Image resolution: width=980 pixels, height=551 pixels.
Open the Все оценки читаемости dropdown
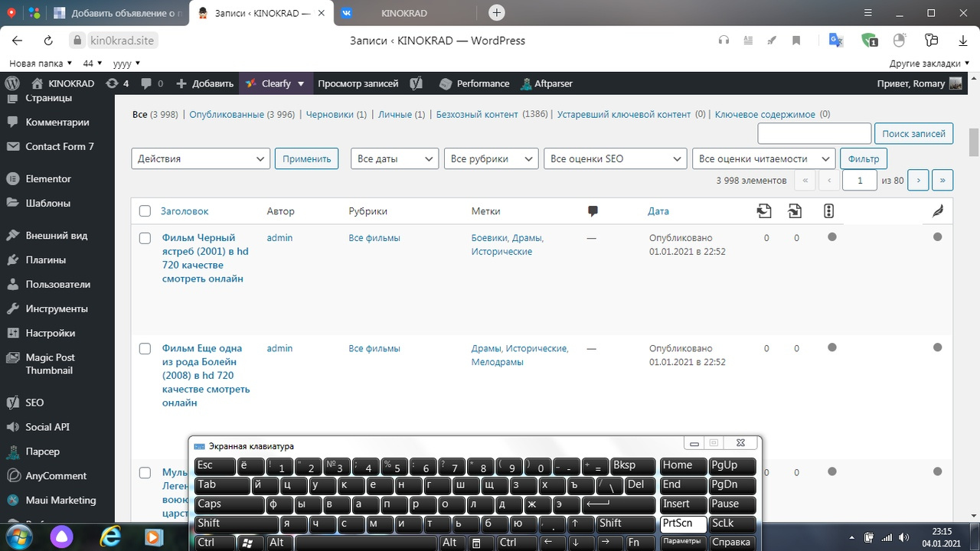763,158
